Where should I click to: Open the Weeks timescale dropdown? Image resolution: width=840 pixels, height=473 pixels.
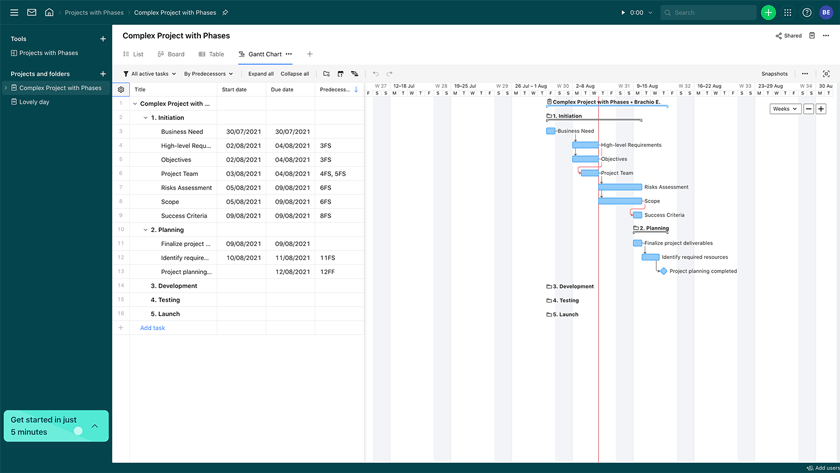coord(784,109)
